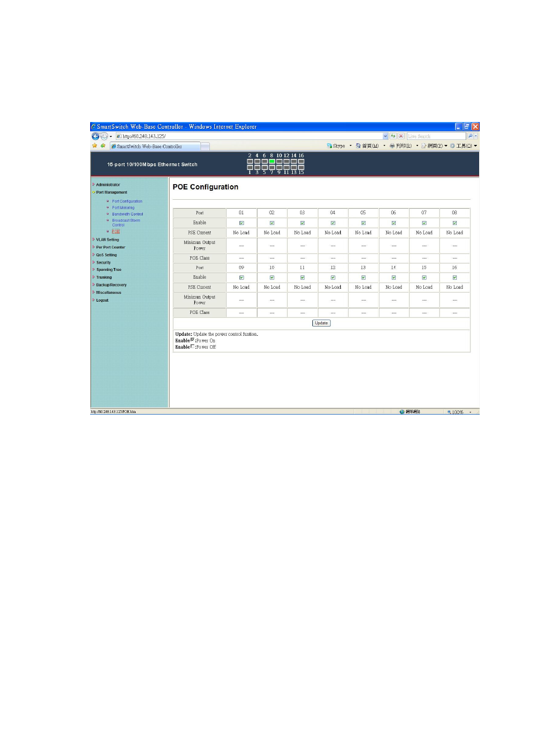Open the Bandwidth Control link
This screenshot has height=756, width=534.
(128, 214)
